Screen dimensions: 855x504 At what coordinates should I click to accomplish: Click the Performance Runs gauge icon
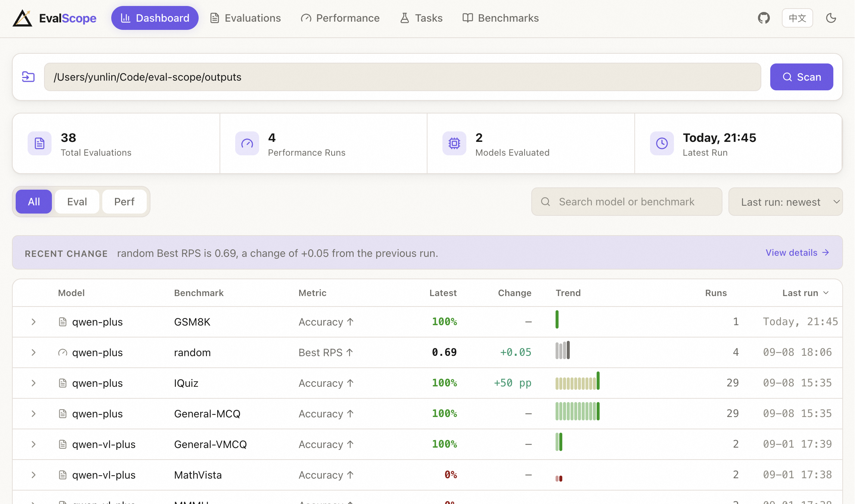click(x=247, y=143)
